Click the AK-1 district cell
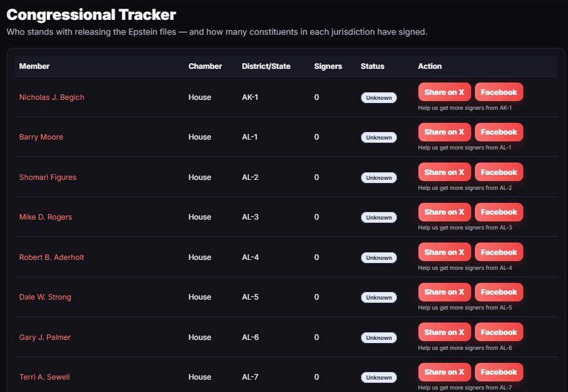The image size is (568, 392). [250, 97]
